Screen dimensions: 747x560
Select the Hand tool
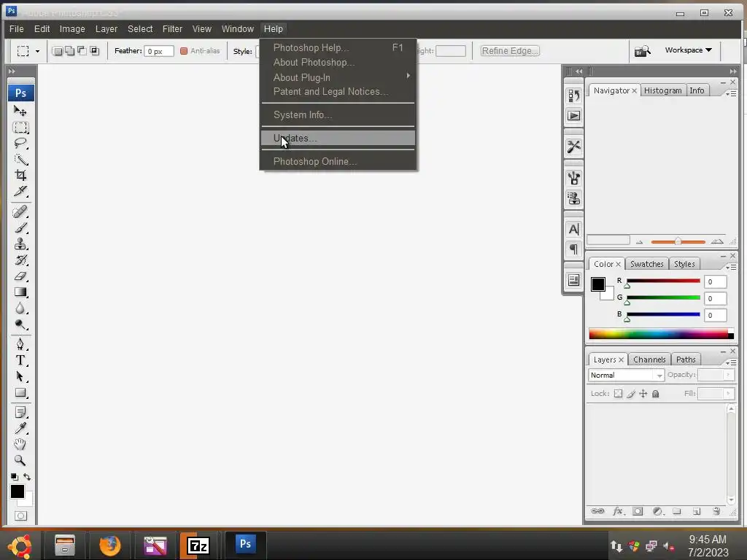point(20,444)
